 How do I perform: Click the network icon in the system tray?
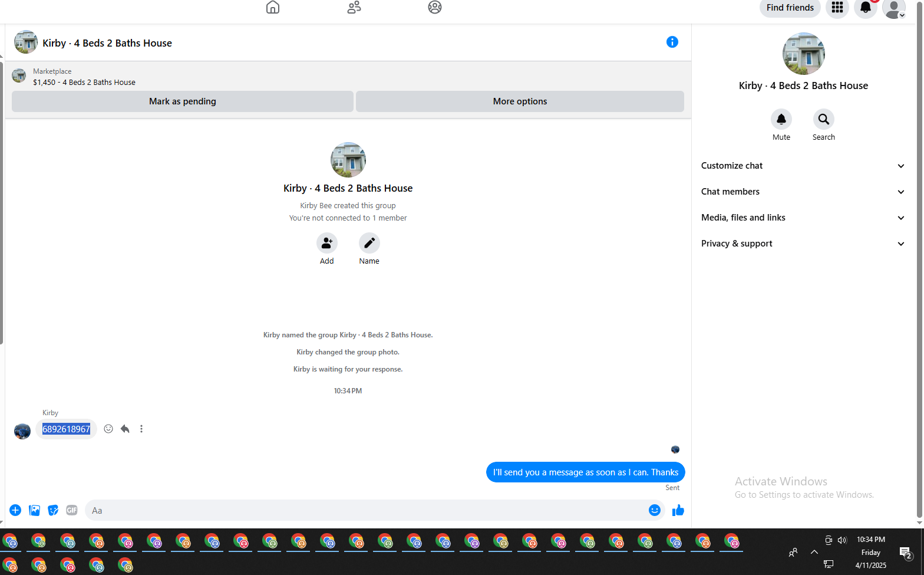tap(829, 564)
